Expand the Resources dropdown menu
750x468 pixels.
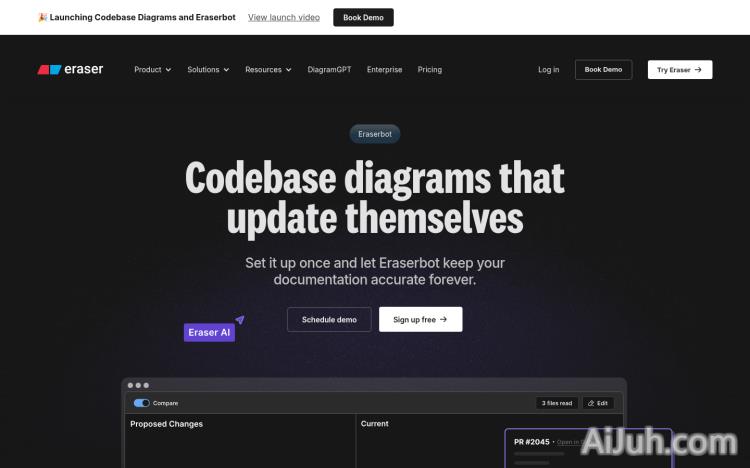tap(268, 70)
